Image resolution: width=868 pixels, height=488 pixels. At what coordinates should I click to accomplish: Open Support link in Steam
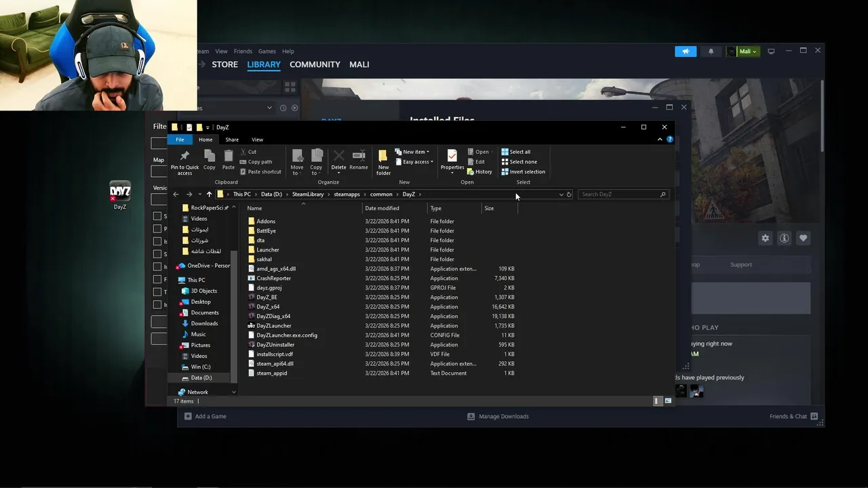pos(741,264)
